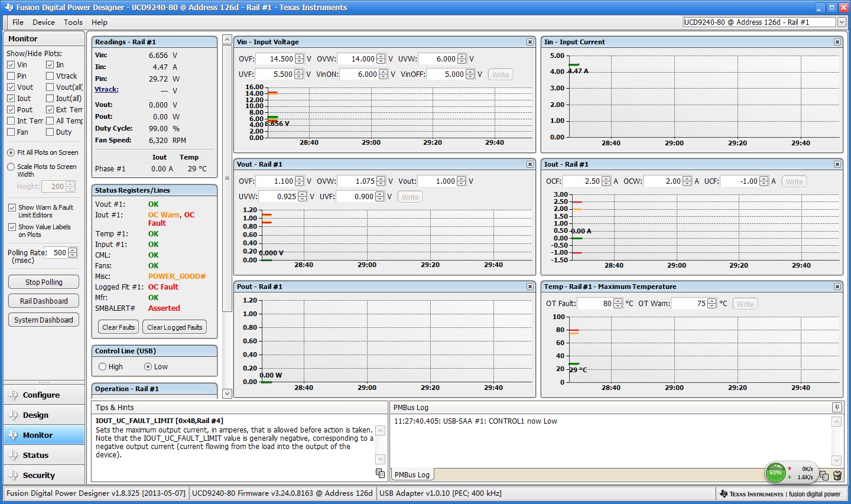Close the Iin - Input Current plot
The height and width of the screenshot is (504, 851).
coord(837,42)
